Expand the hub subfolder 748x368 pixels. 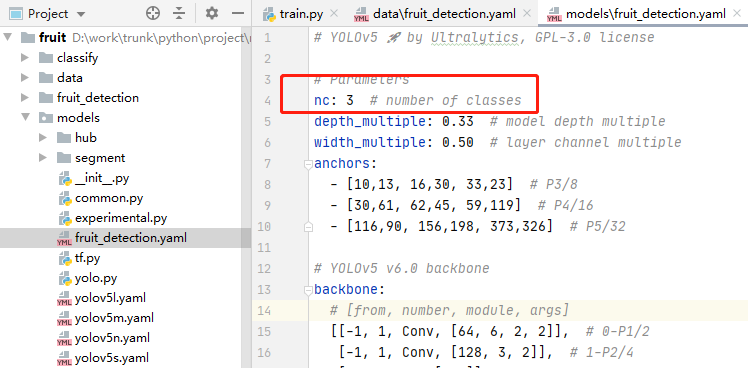[43, 138]
